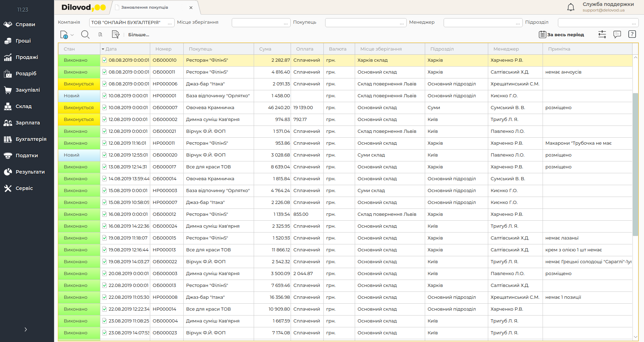This screenshot has height=342, width=644.
Task: Open the notifications bell
Action: [570, 7]
